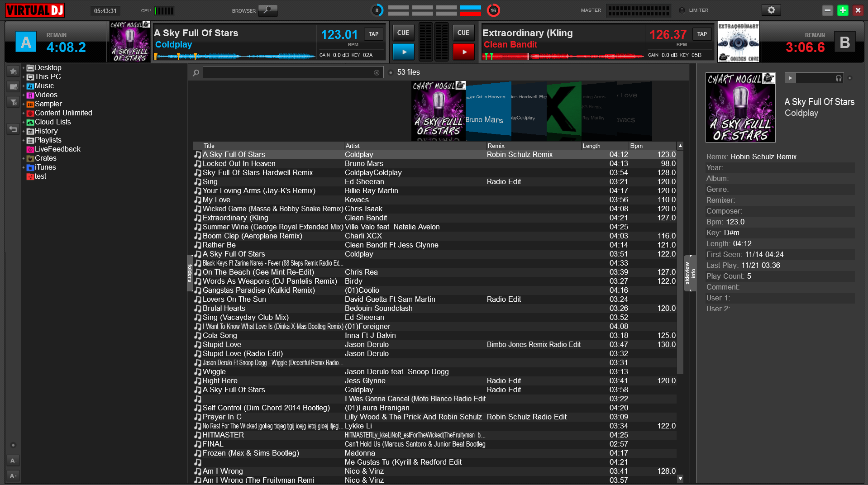Select the blue-red active layout bar
868x485 pixels.
coord(471,10)
